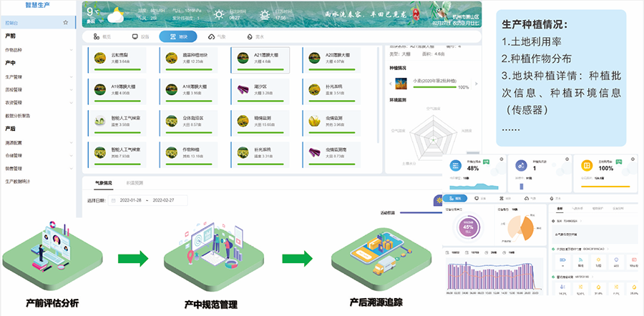Viewport: 644px width, 316px height.
Task: Click the calendar icon in the date picker
Action: coord(114,201)
